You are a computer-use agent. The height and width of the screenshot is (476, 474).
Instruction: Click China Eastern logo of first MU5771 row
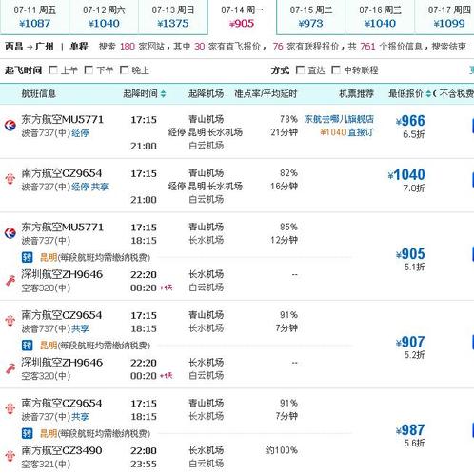[10, 125]
